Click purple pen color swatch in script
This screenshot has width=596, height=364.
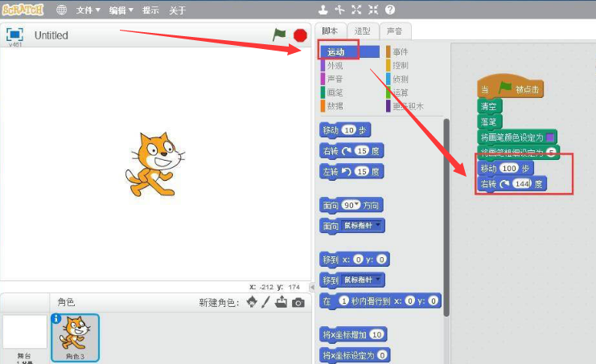549,137
